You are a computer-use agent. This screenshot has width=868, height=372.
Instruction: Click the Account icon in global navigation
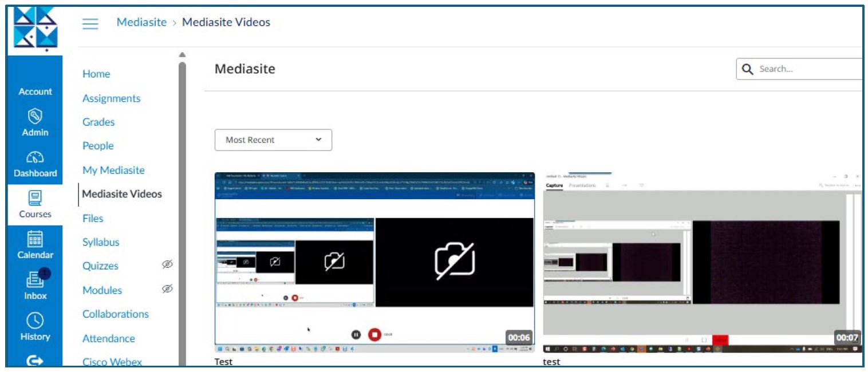(x=35, y=92)
